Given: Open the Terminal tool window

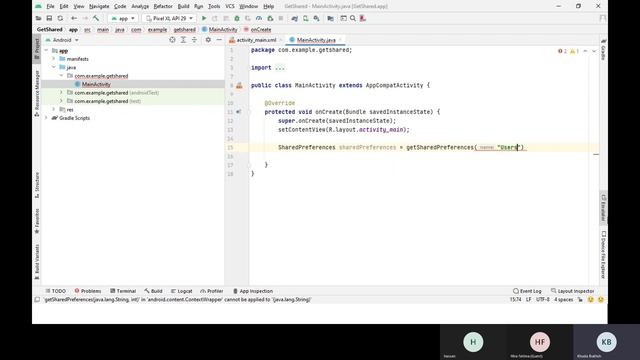Looking at the screenshot, I should click(123, 291).
